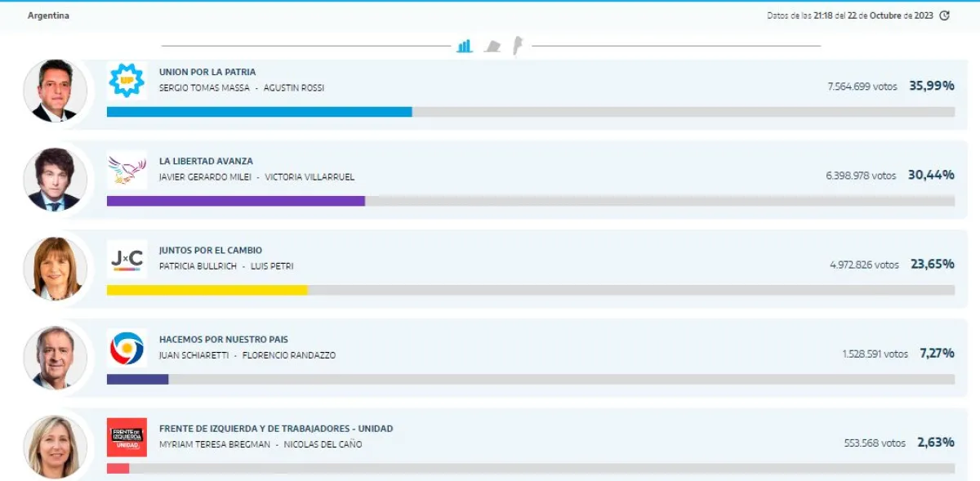Open Juan Schiaretti's candidate photo
This screenshot has width=980, height=481.
[55, 358]
